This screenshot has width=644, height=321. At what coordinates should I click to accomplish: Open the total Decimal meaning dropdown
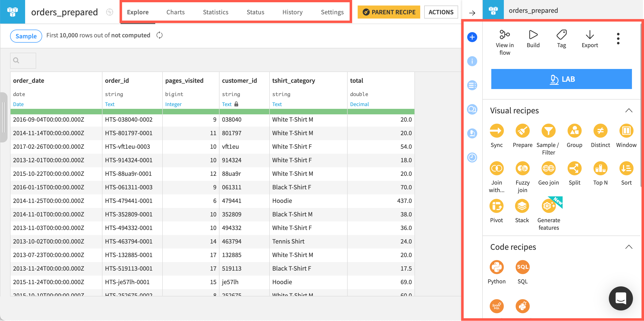point(359,104)
